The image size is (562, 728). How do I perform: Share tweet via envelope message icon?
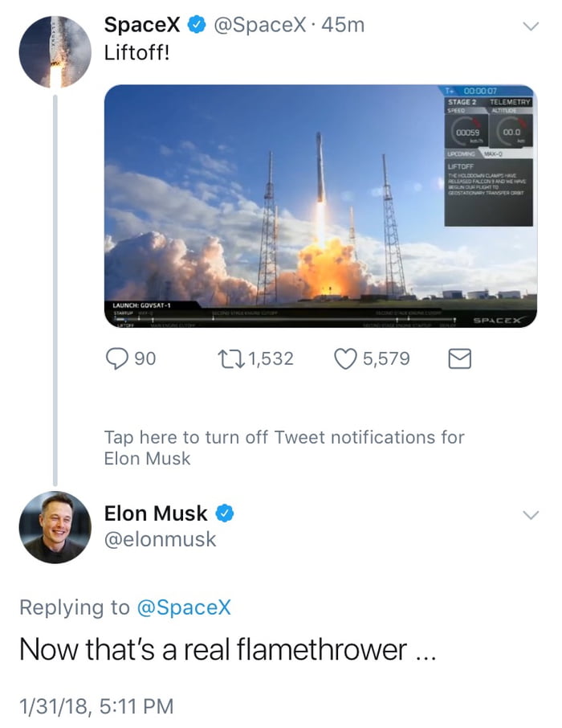coord(459,359)
